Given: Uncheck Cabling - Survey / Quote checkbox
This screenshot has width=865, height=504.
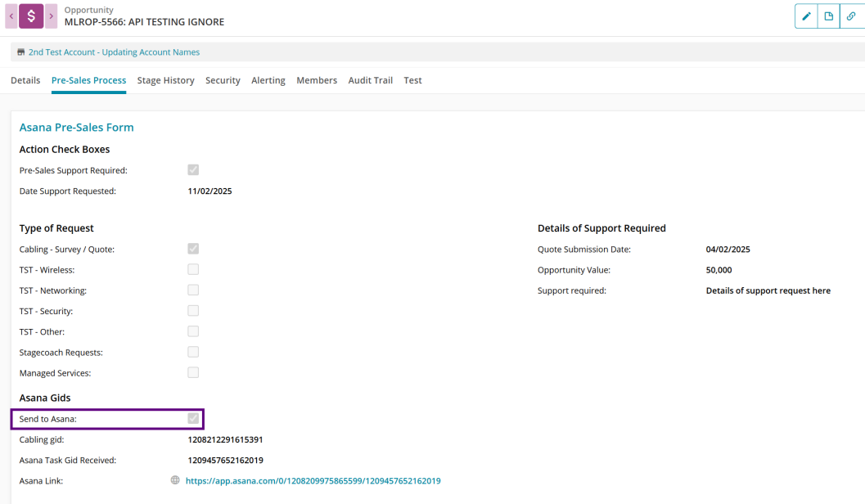Looking at the screenshot, I should [193, 249].
